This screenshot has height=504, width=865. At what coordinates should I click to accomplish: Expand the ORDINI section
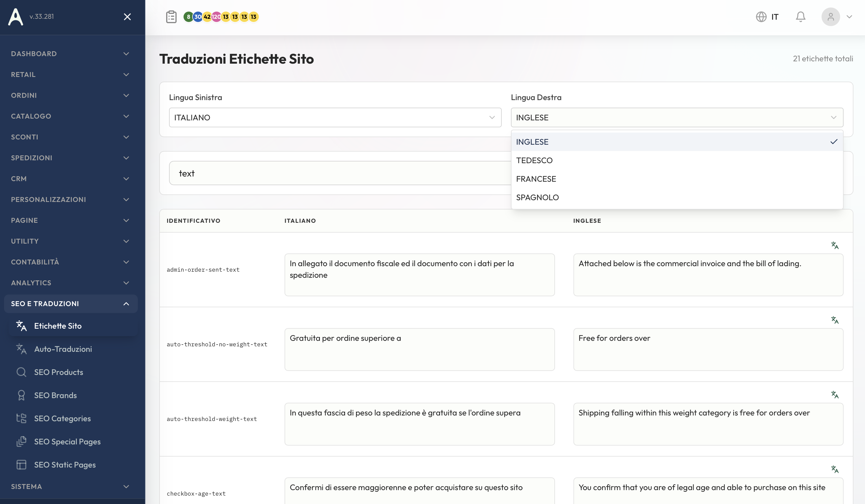71,95
